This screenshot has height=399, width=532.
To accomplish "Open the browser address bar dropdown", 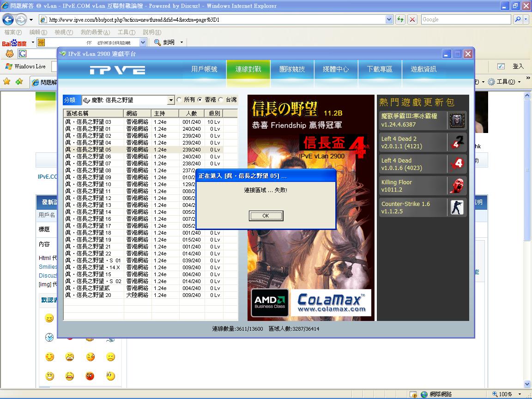I will click(x=389, y=19).
